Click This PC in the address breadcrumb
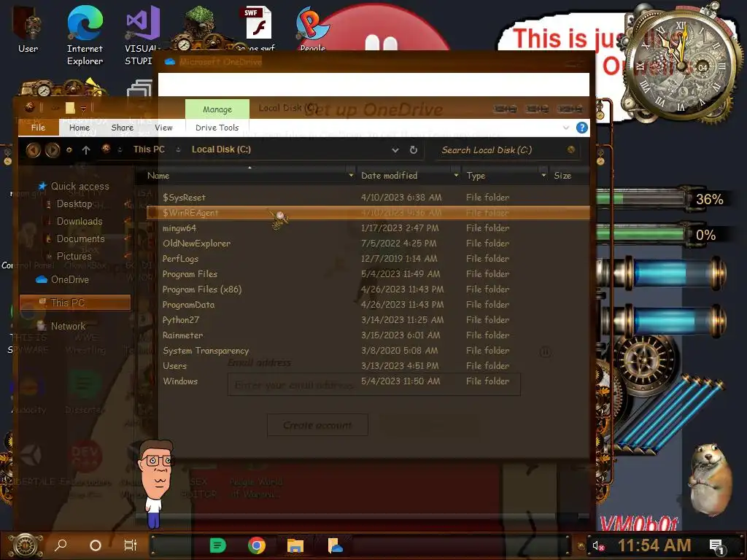This screenshot has height=560, width=747. [x=149, y=149]
